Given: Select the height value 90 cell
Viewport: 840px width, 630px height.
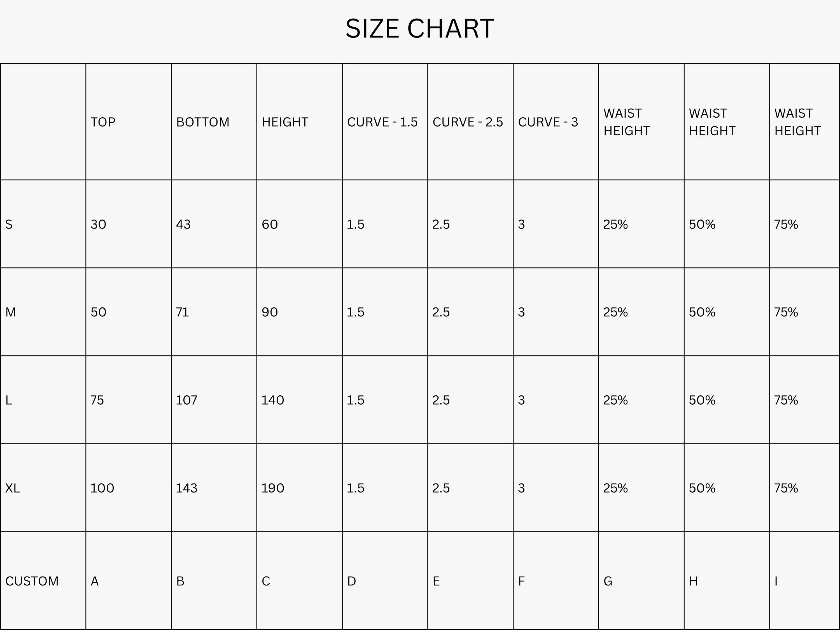Looking at the screenshot, I should coord(270,312).
